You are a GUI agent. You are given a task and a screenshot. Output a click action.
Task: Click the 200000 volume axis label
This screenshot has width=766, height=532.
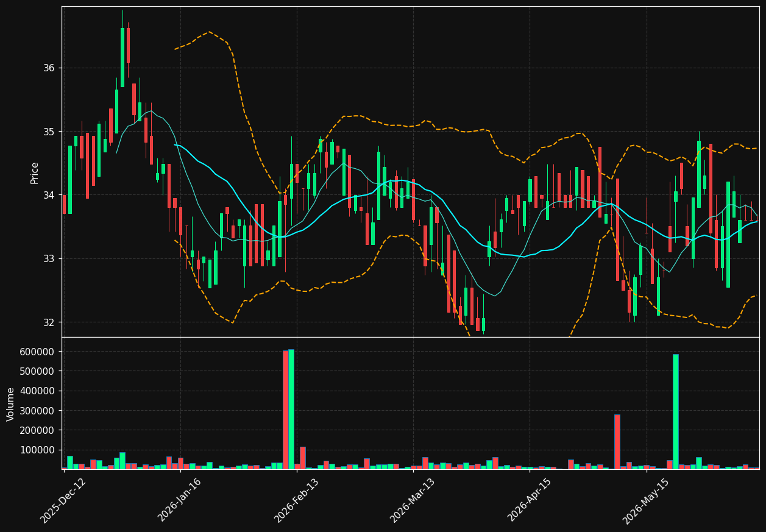point(37,430)
